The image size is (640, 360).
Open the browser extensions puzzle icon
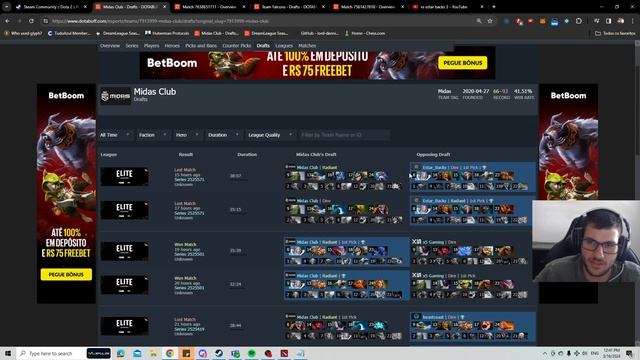pyautogui.click(x=579, y=21)
